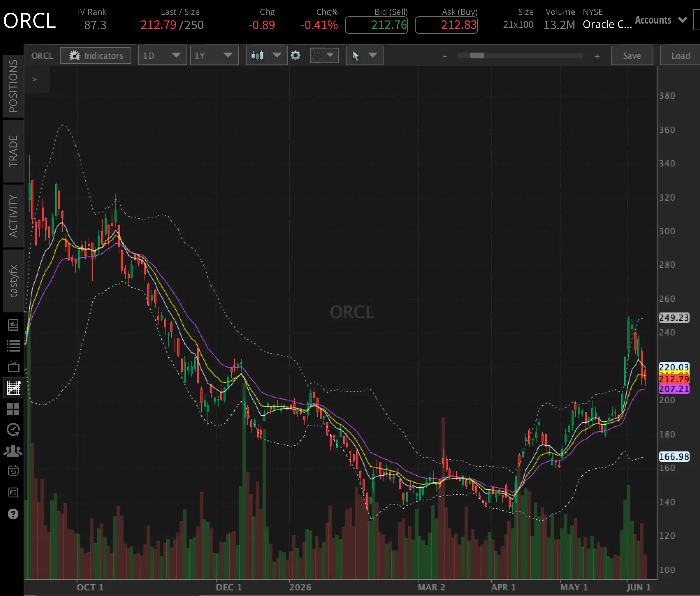
Task: Switch to the TRADE tab
Action: pos(13,151)
